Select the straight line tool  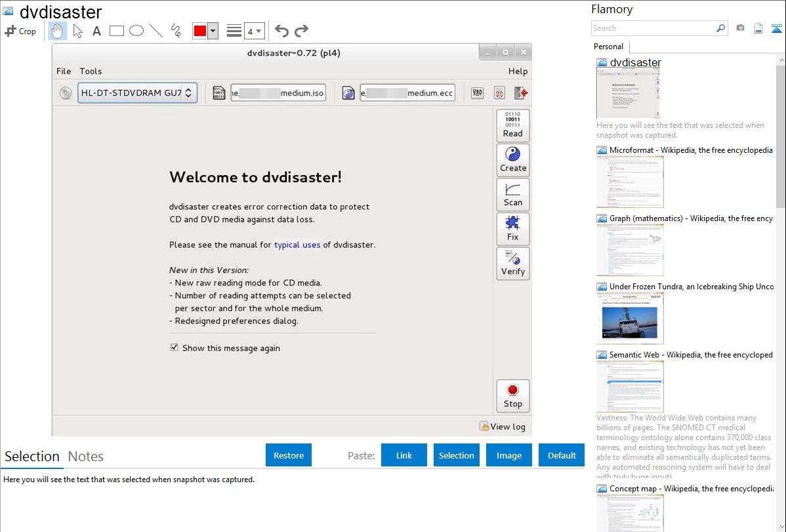click(x=156, y=31)
